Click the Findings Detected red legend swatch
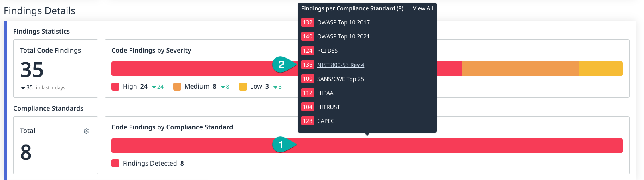 [115, 163]
